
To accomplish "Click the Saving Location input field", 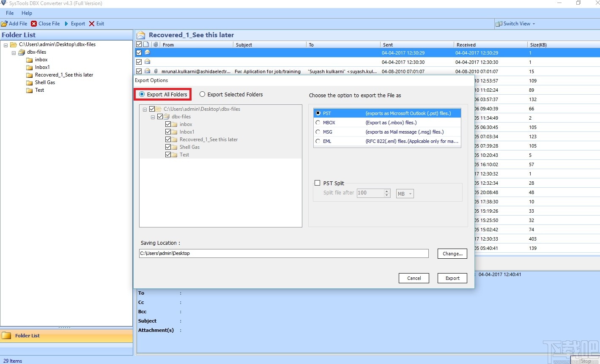I will click(283, 253).
